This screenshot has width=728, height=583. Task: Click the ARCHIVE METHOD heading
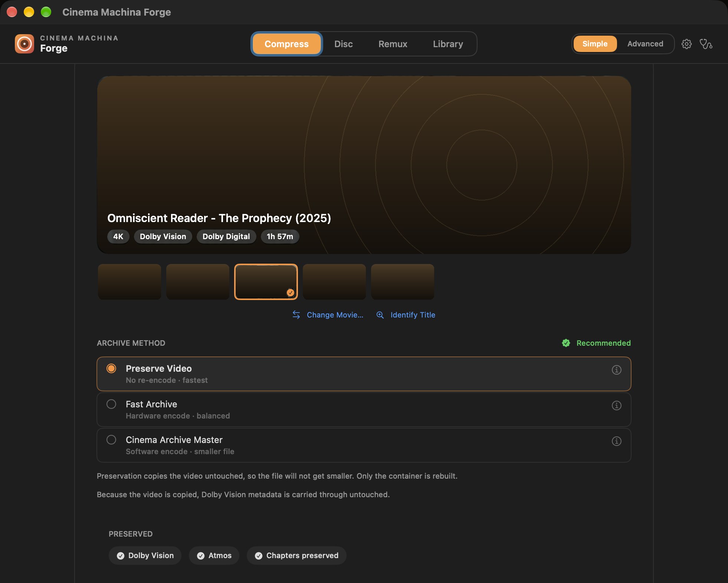click(x=131, y=343)
